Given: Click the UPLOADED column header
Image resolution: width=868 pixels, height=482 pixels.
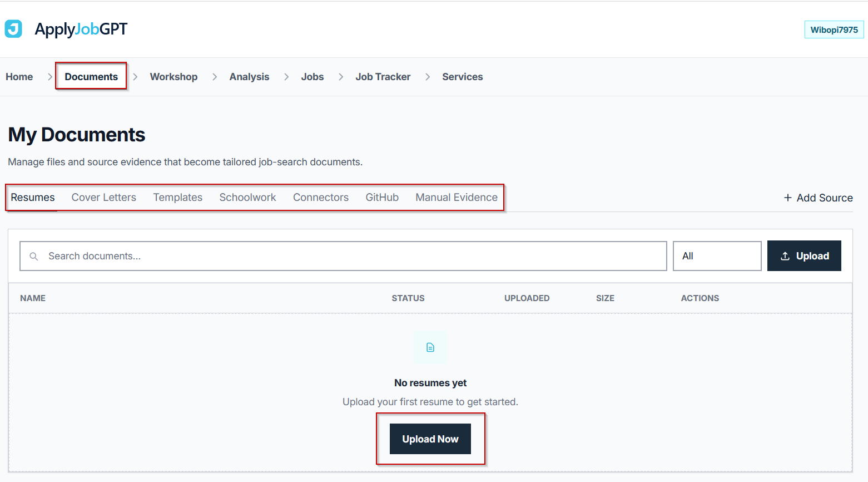Looking at the screenshot, I should coord(527,298).
